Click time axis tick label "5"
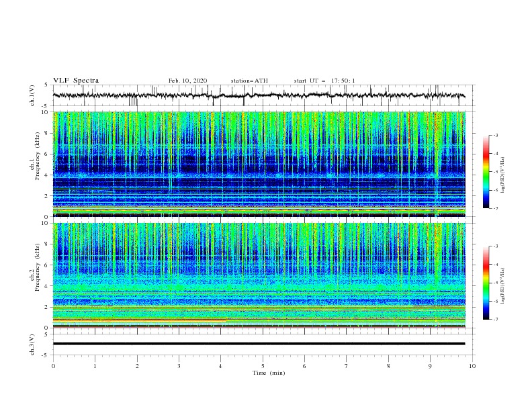This screenshot has width=532, height=411. tap(263, 366)
